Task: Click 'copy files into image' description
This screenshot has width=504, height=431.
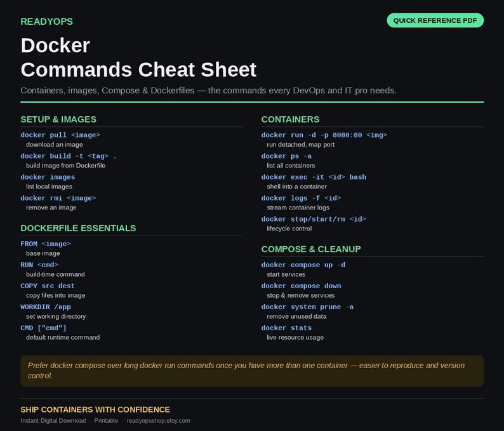Action: (x=56, y=295)
